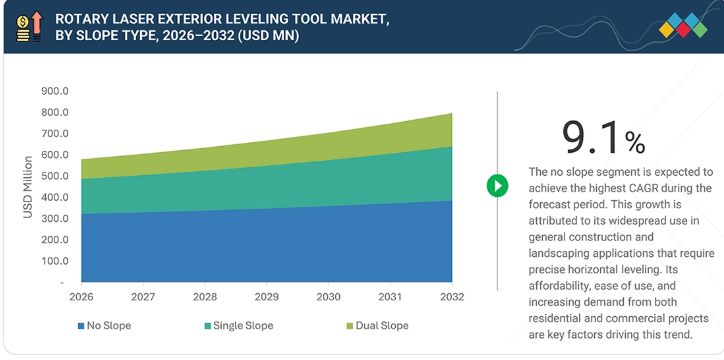Click the teal Single Slope legend swatch
Viewport: 724px width, 360px height.
tap(208, 326)
